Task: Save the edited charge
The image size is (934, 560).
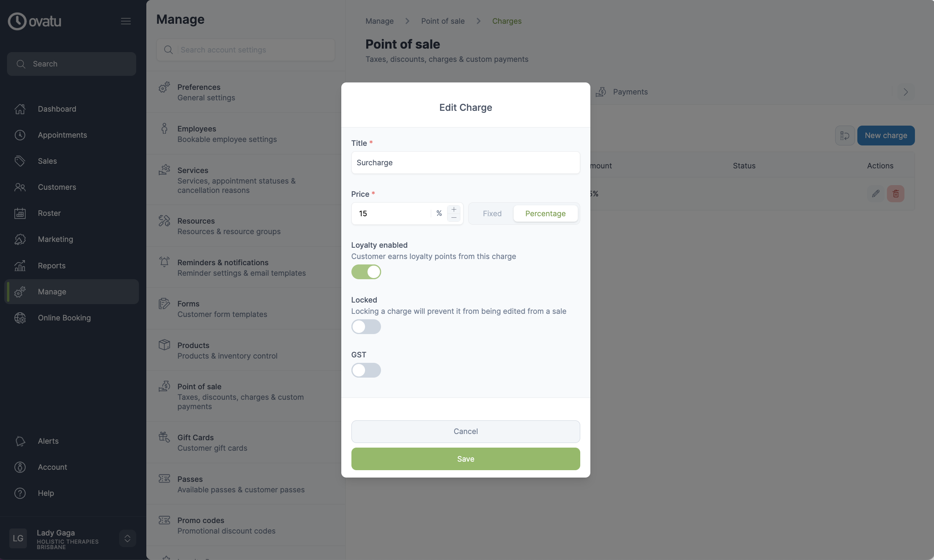Action: click(x=465, y=459)
